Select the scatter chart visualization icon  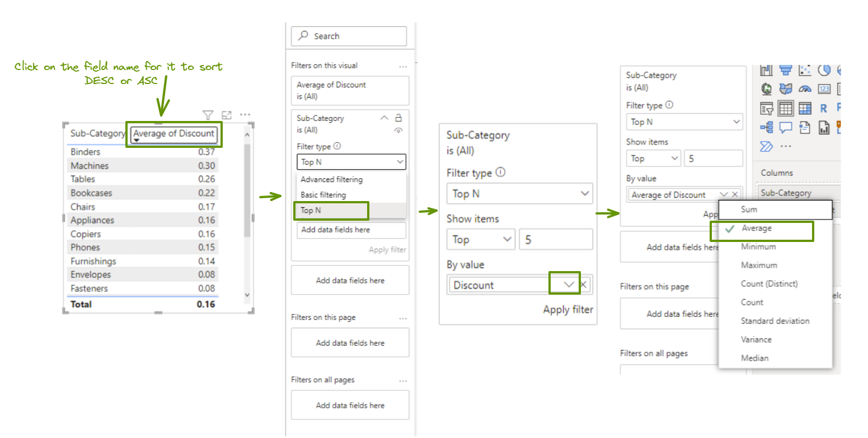click(x=805, y=69)
